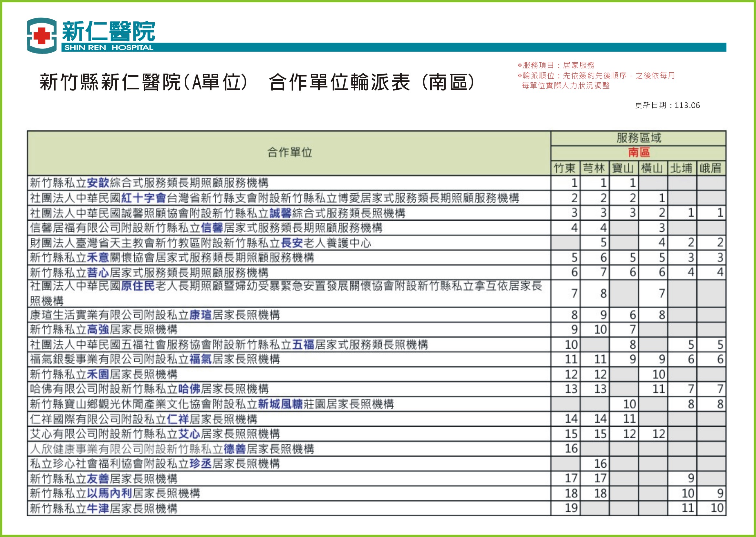Viewport: 756px width, 537px height.
Task: Click the 竹東 column header
Action: tap(565, 168)
